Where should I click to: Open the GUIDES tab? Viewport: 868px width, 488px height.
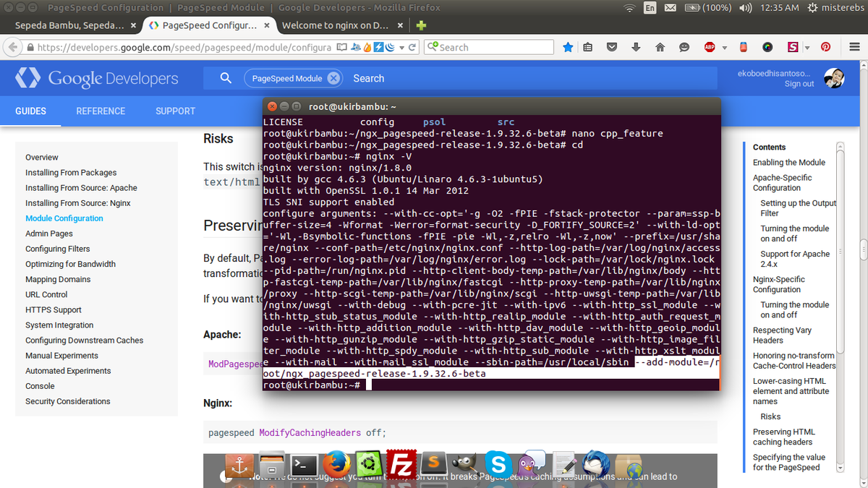click(30, 111)
